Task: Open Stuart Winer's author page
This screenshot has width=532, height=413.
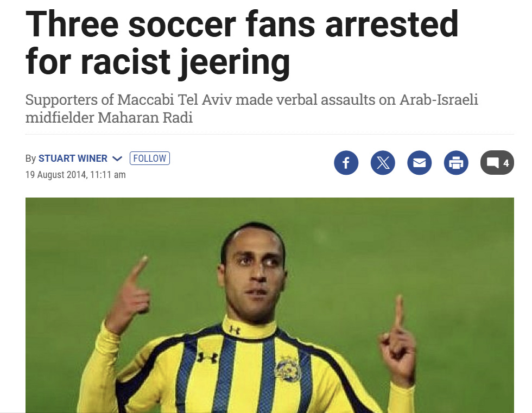Action: point(73,158)
